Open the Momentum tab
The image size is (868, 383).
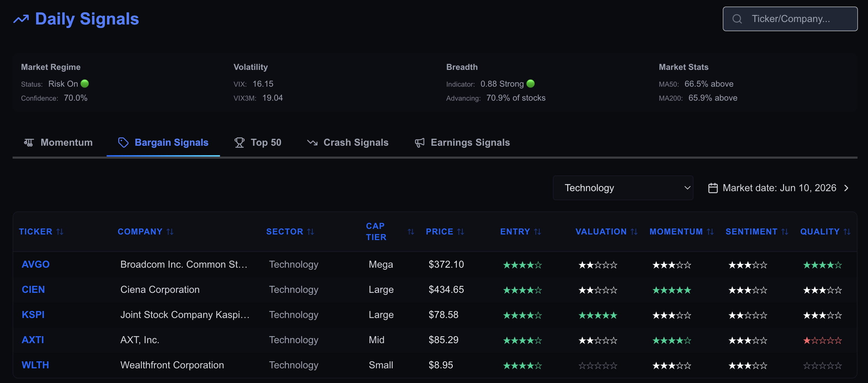[58, 143]
